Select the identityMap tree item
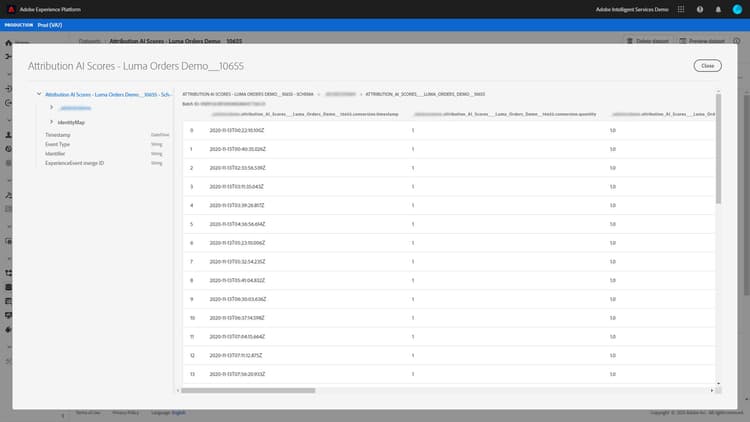750x422 pixels. pyautogui.click(x=71, y=122)
